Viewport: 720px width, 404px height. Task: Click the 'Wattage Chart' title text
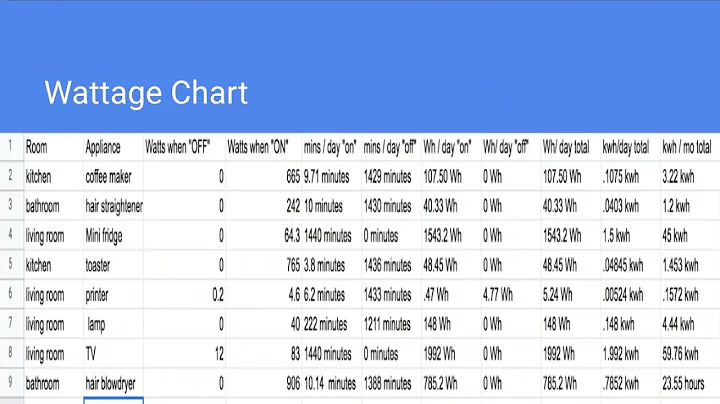pyautogui.click(x=146, y=94)
